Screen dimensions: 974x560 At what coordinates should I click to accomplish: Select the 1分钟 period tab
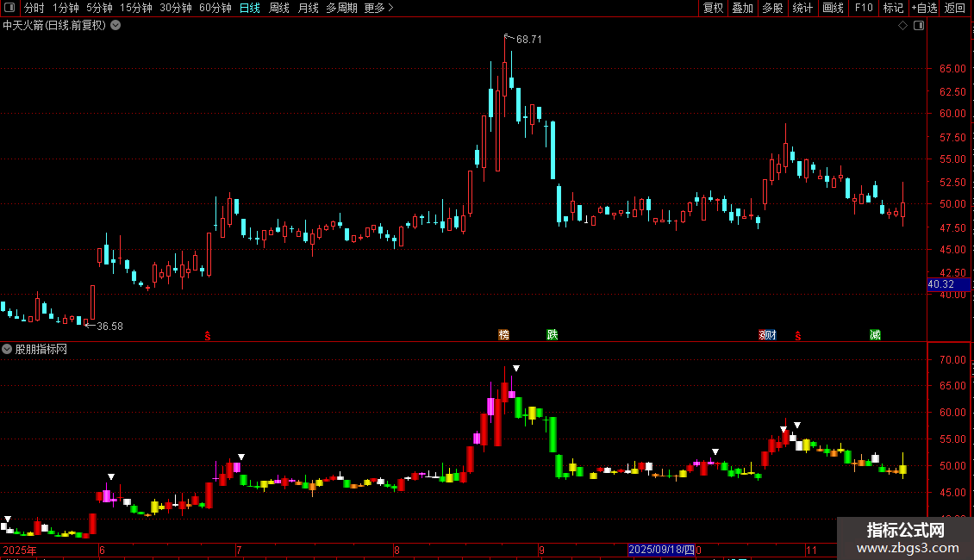tap(66, 8)
